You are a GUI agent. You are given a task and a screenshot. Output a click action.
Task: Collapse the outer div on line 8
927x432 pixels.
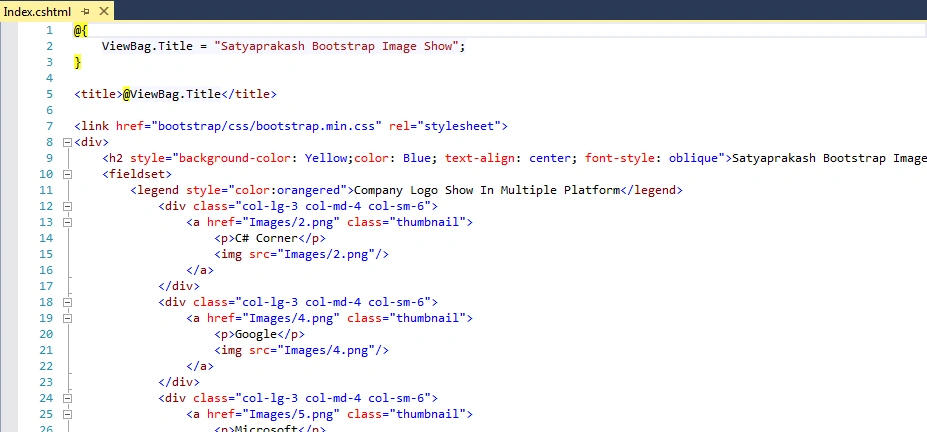point(67,142)
